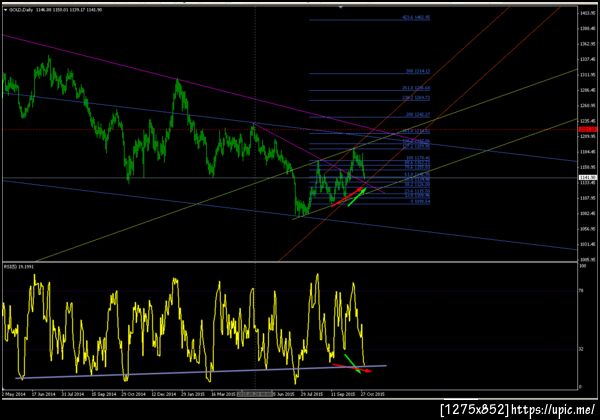Click the 1184.45 price scale label
The image size is (600, 420).
(x=587, y=152)
